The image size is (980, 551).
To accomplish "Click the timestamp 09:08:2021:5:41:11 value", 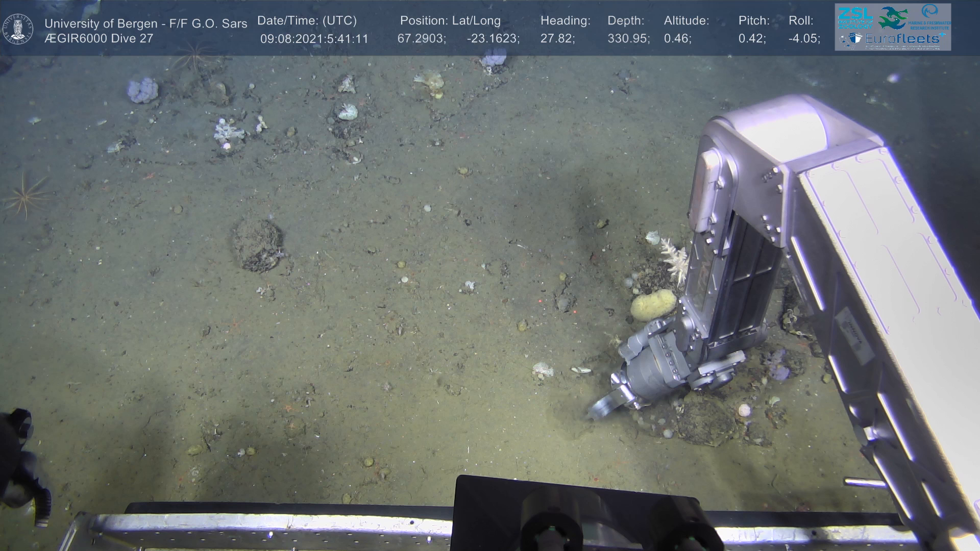I will (314, 39).
